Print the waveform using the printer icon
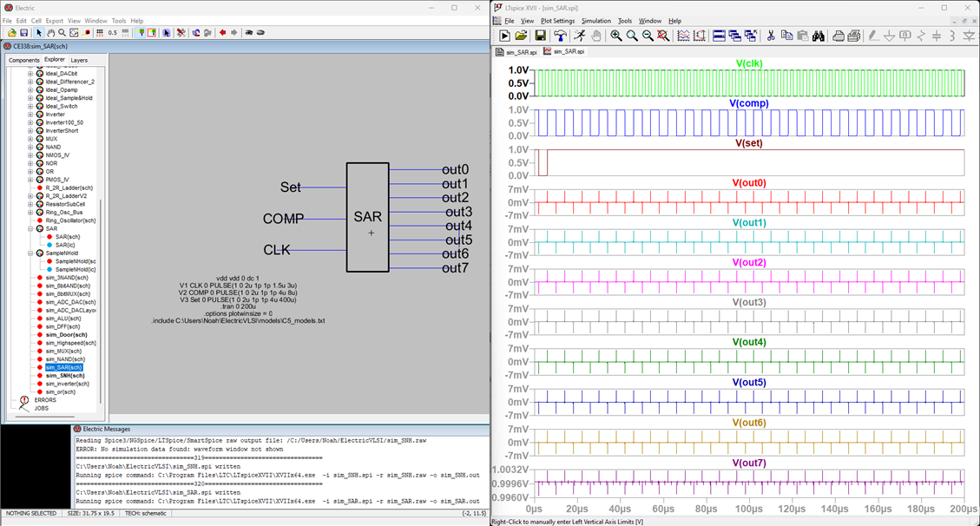980x526 pixels. click(x=838, y=36)
